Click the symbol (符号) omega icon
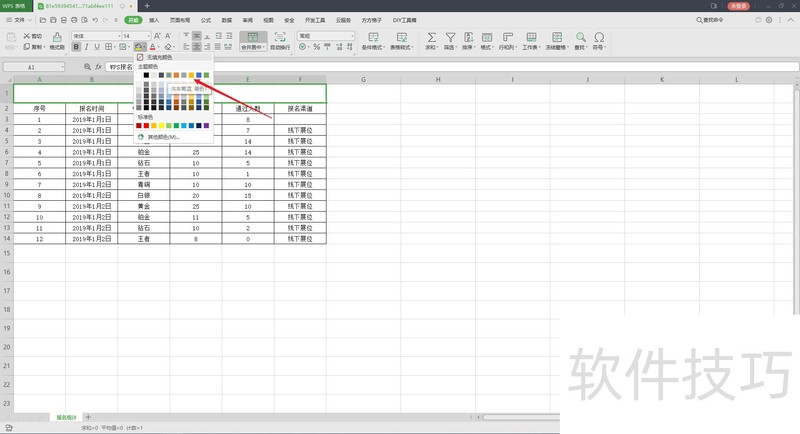 pyautogui.click(x=599, y=37)
